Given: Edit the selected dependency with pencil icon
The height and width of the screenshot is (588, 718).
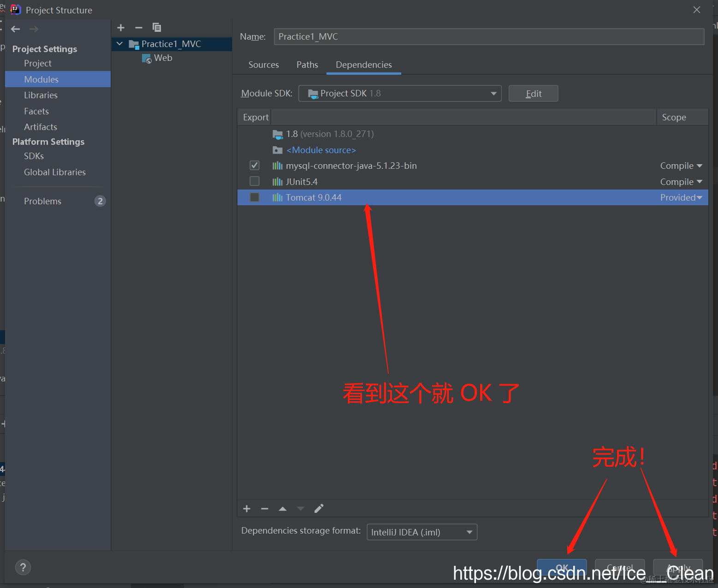Looking at the screenshot, I should [319, 509].
